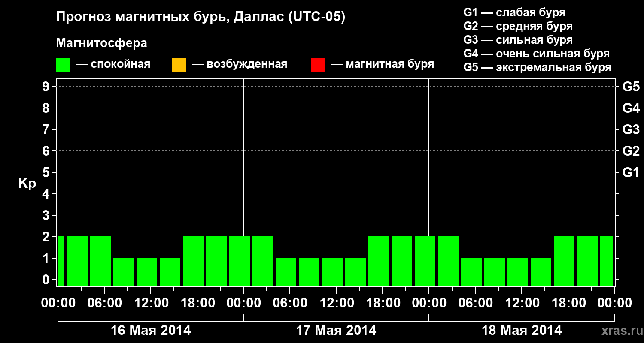Click legend line 'G5 — экстремальная буря'

click(x=537, y=67)
